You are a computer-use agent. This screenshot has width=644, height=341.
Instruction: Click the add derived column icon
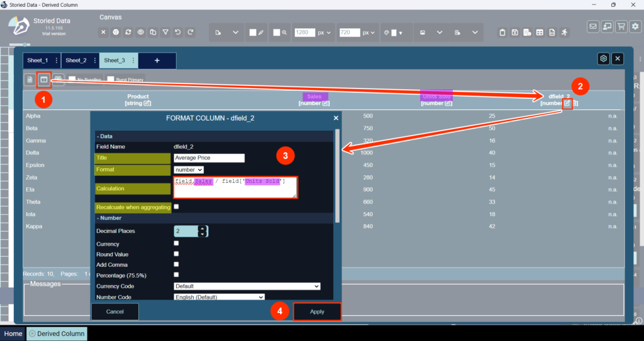coord(43,80)
